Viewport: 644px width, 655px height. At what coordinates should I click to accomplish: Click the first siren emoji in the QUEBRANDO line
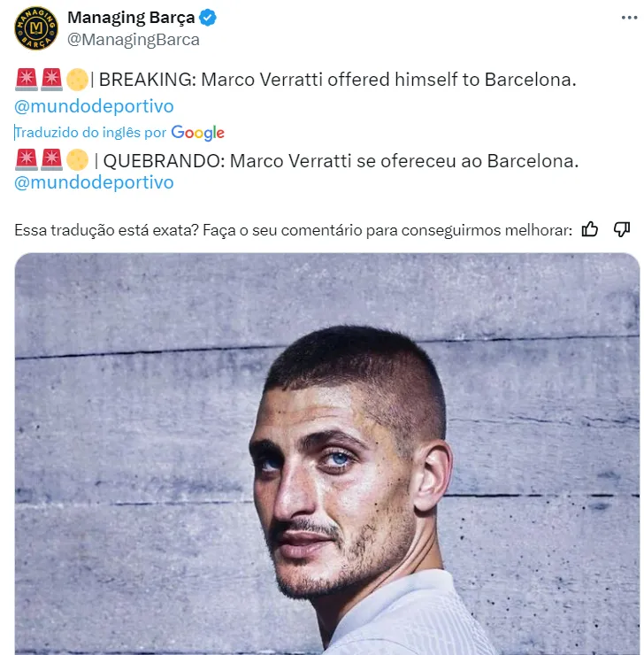click(x=27, y=160)
